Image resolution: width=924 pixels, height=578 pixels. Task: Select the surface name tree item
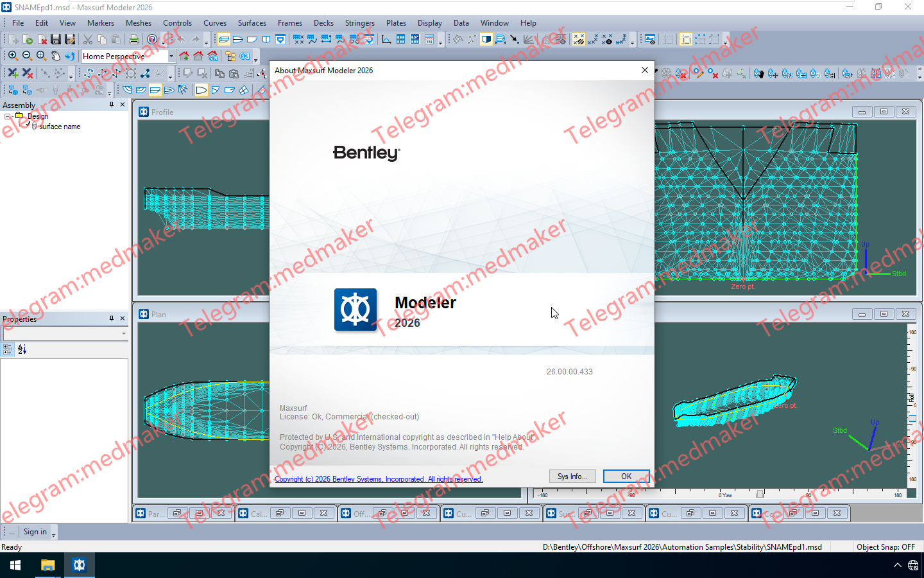tap(60, 127)
